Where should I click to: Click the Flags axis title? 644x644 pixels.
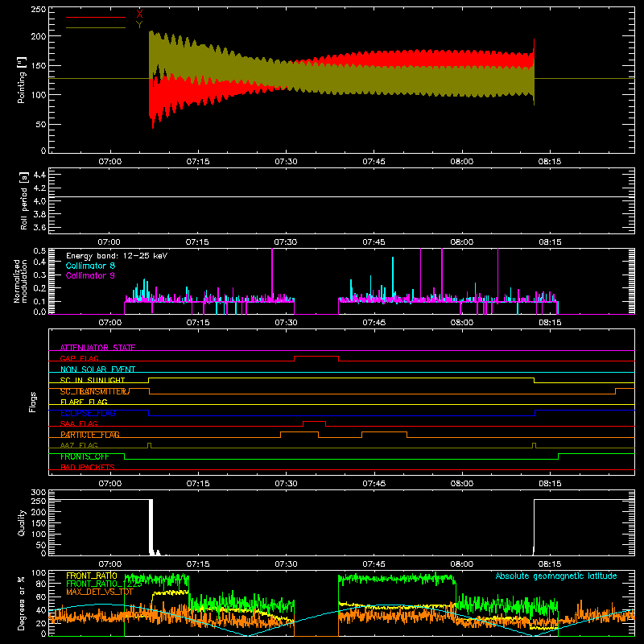[32, 402]
